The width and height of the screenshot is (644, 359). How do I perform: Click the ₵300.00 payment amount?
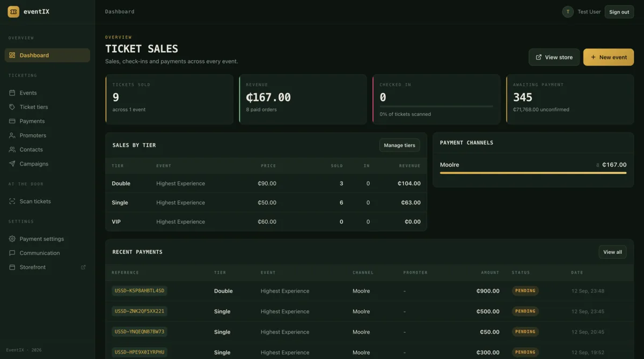488,353
